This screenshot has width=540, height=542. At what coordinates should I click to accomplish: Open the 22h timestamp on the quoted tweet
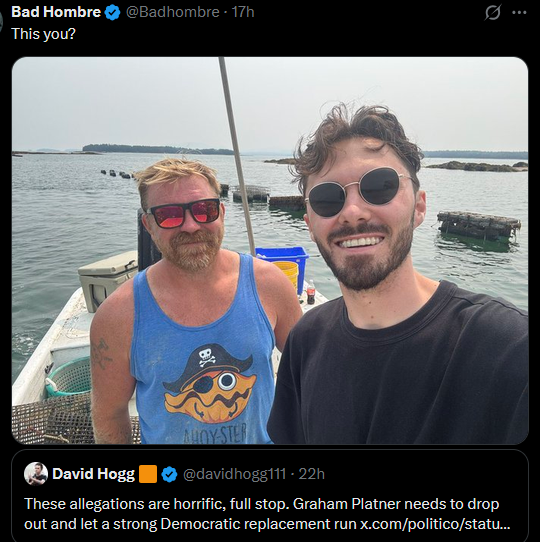(x=311, y=474)
